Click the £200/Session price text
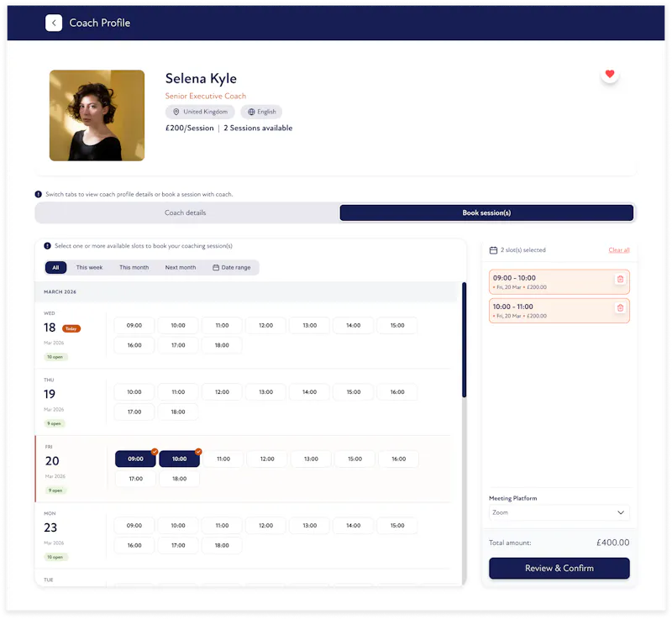This screenshot has width=672, height=619. tap(190, 129)
